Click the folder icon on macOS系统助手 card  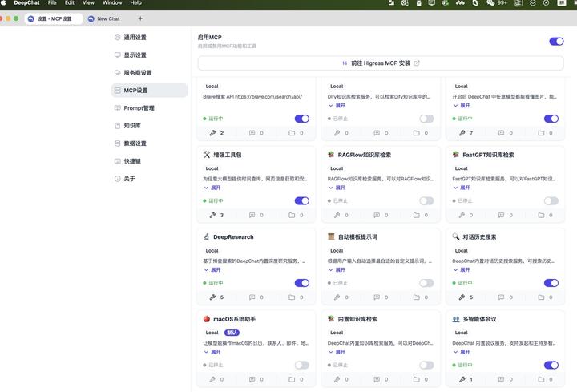tap(292, 379)
